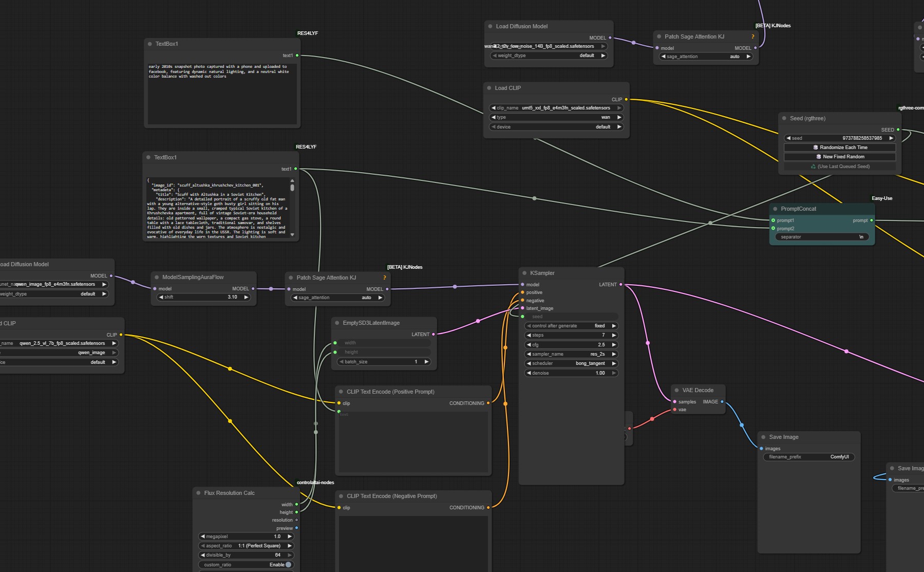This screenshot has width=924, height=572.
Task: Click the RES4LYF badge above the snapshot TextBox1
Action: pos(308,33)
